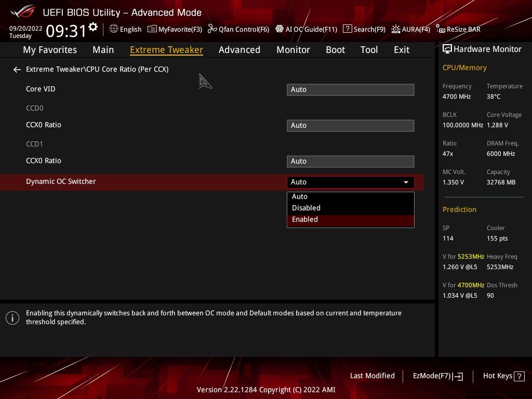Click the Hardware Monitor screen icon
The image size is (532, 399).
point(447,49)
